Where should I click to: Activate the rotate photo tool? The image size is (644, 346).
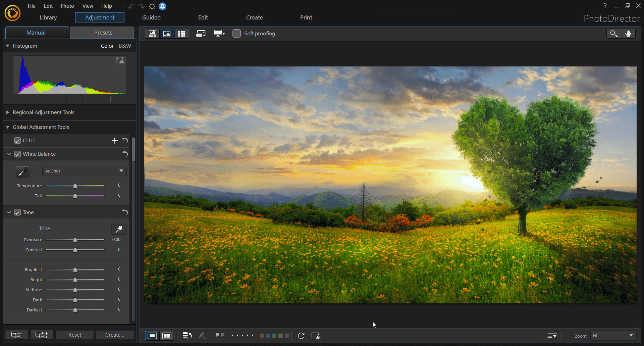pos(301,336)
